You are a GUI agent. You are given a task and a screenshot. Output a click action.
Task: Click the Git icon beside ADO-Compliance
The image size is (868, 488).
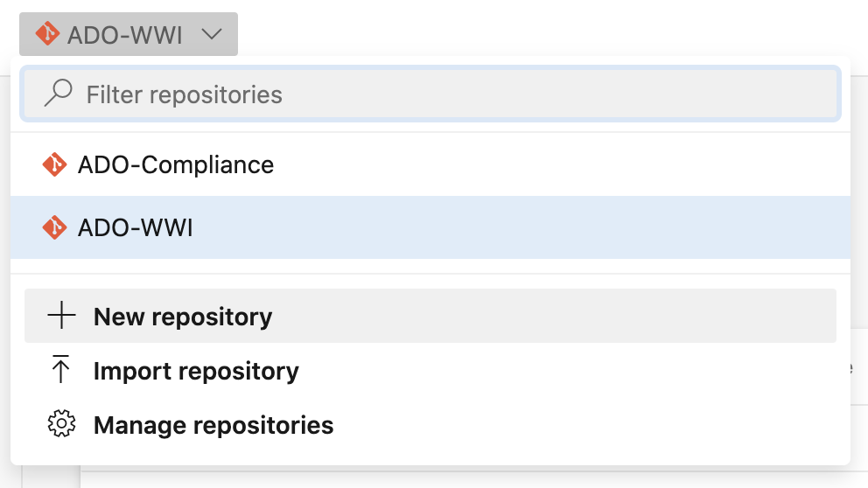pos(54,164)
